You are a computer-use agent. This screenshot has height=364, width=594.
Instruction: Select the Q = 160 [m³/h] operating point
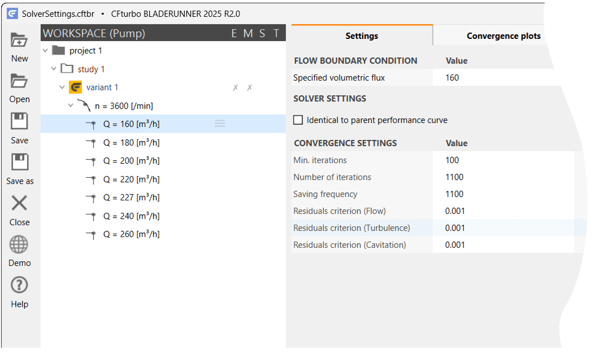pos(131,124)
